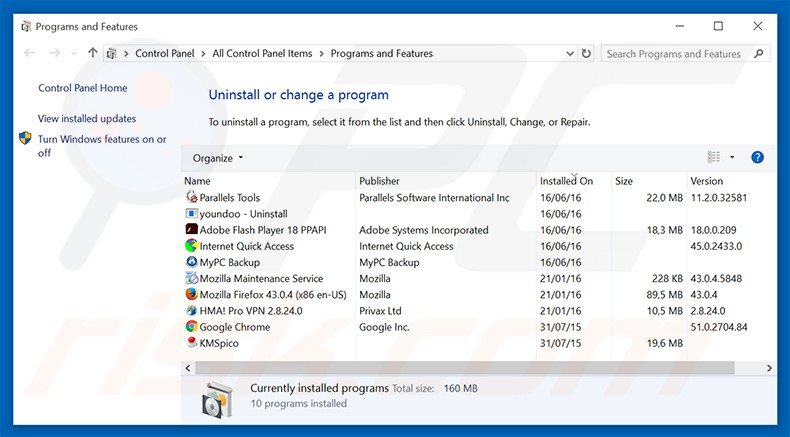Expand the address bar history dropdown

click(570, 53)
